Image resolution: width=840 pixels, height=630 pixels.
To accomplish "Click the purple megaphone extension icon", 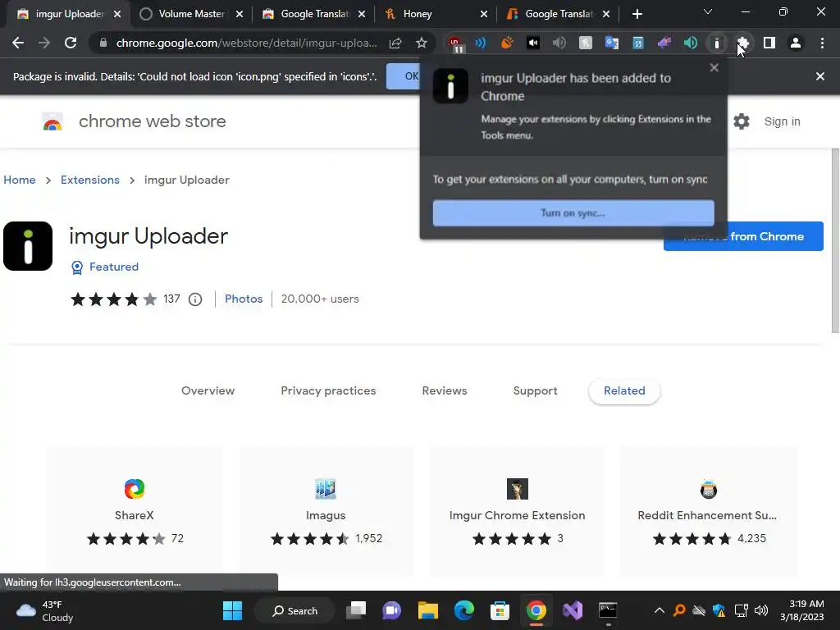I will (x=664, y=43).
